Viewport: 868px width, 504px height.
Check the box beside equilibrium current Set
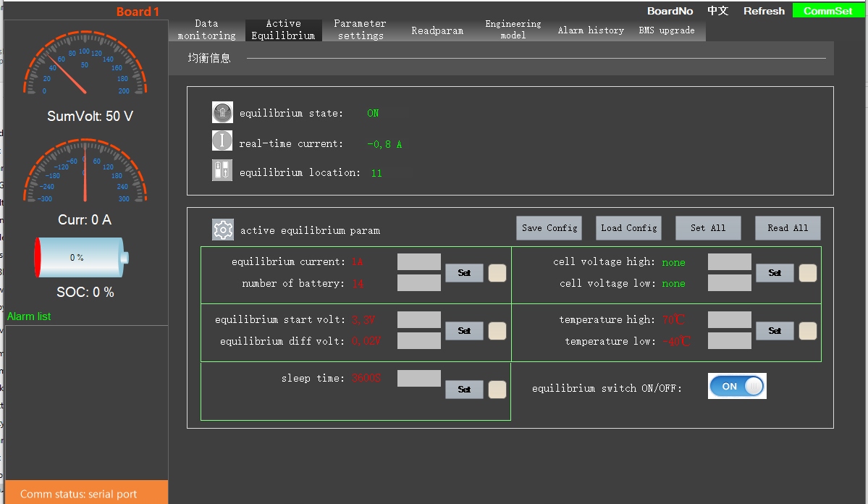click(497, 273)
